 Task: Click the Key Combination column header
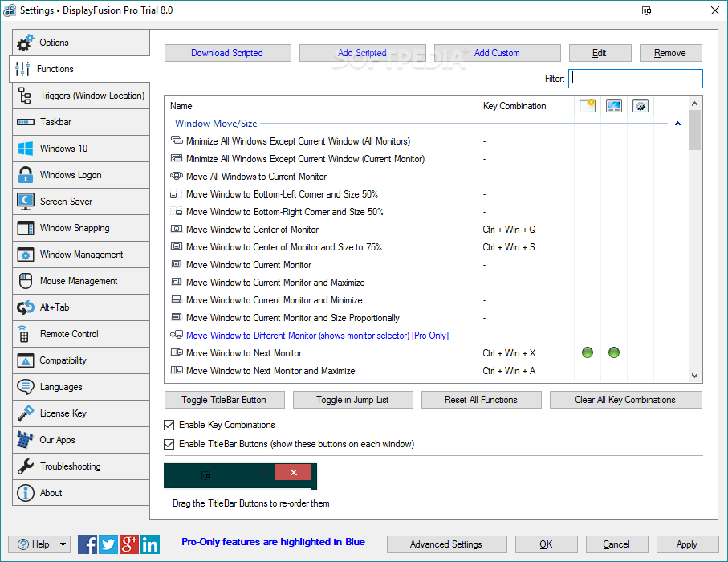click(526, 106)
